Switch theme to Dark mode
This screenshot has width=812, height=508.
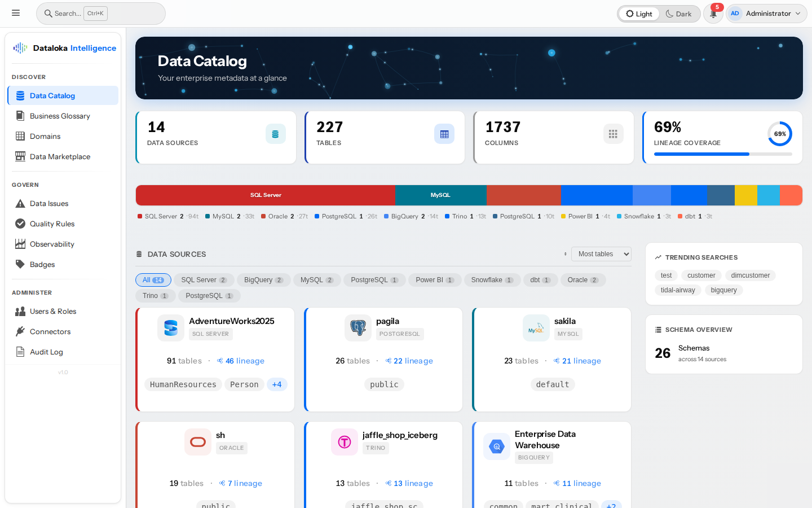[679, 14]
